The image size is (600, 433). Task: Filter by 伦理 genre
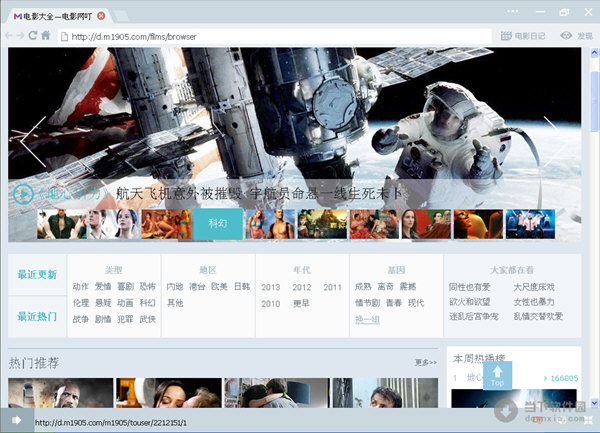[80, 303]
